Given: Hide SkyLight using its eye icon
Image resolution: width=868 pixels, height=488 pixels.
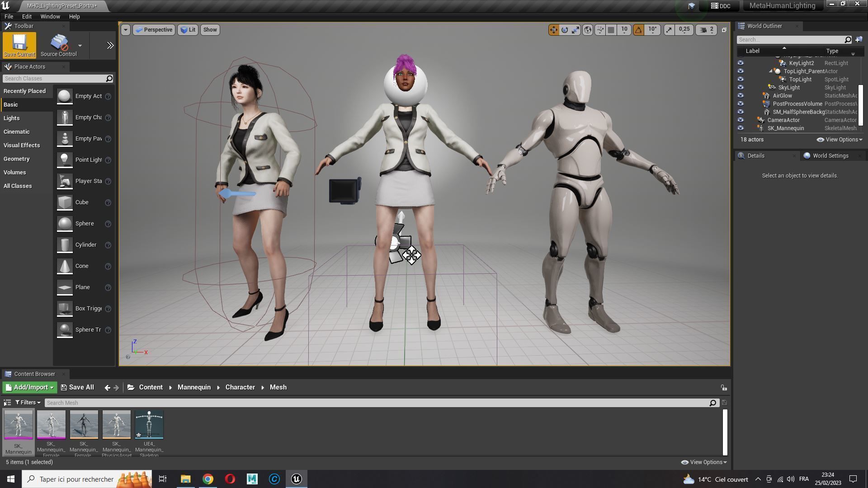Looking at the screenshot, I should coord(741,88).
